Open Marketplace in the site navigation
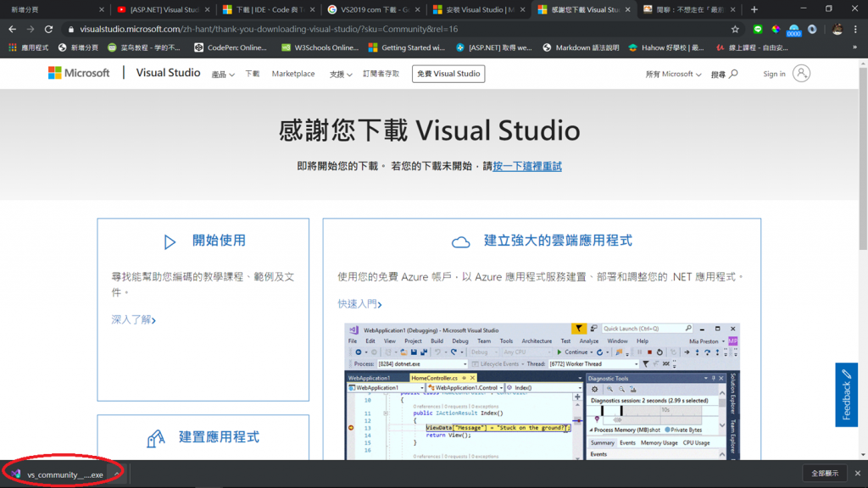The image size is (868, 488). 292,74
